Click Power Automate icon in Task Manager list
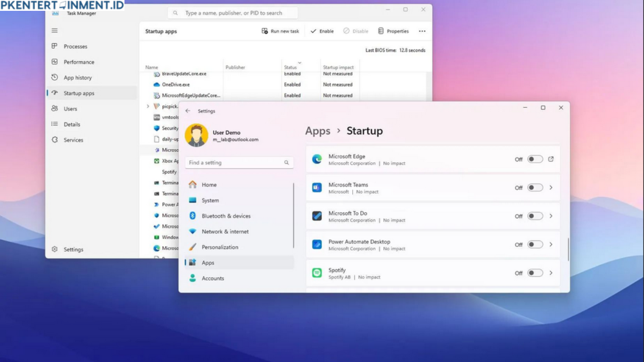 click(157, 205)
